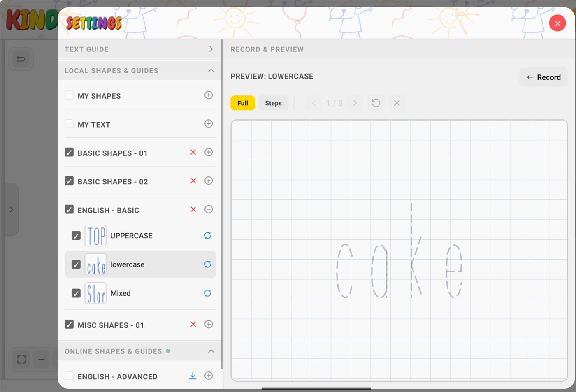Enable the MY SHAPES checkbox

tap(69, 95)
